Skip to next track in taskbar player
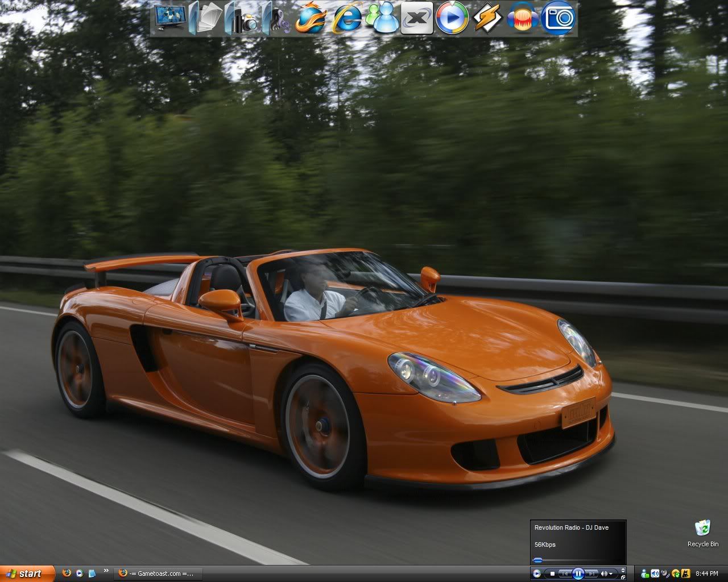The width and height of the screenshot is (728, 582). pos(591,574)
